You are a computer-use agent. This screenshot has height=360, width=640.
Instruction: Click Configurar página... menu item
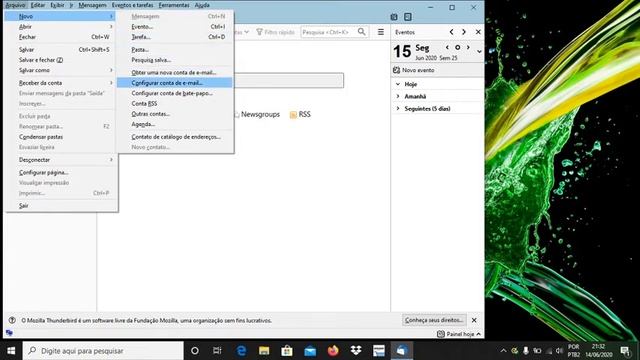[61, 172]
